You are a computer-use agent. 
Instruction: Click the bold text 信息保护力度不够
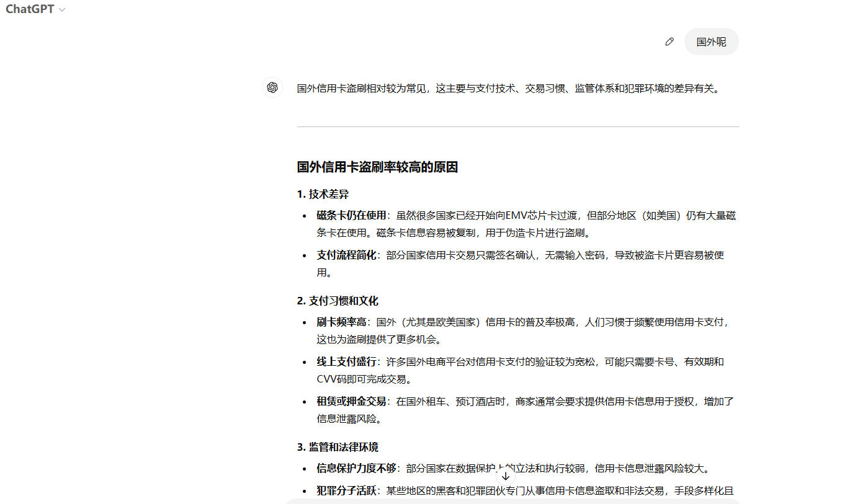pyautogui.click(x=356, y=468)
